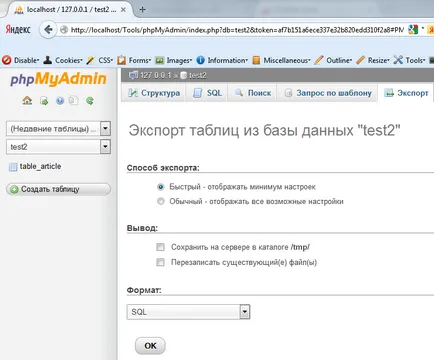Click the browser back arrow button

[48, 30]
